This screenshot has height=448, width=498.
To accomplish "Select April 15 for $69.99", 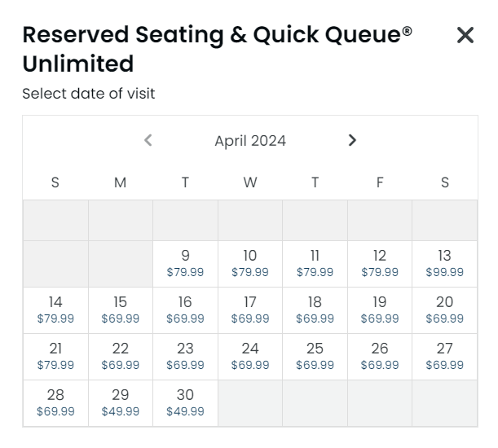I will coord(120,310).
